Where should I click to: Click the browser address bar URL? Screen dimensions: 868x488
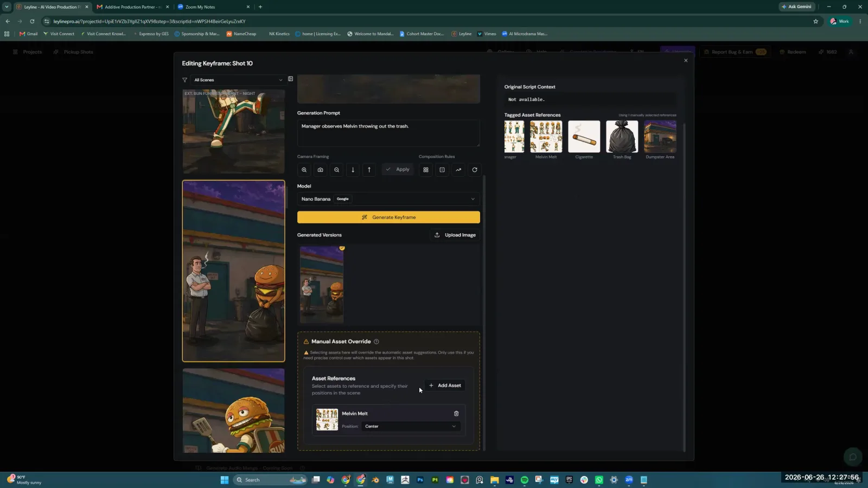tap(149, 21)
